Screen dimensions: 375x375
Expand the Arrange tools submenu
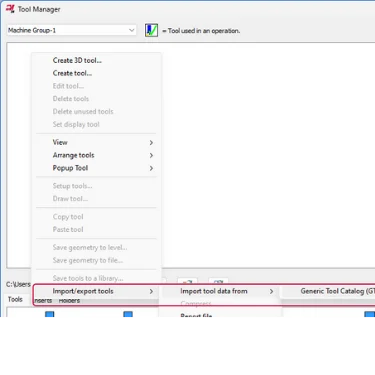coord(96,155)
